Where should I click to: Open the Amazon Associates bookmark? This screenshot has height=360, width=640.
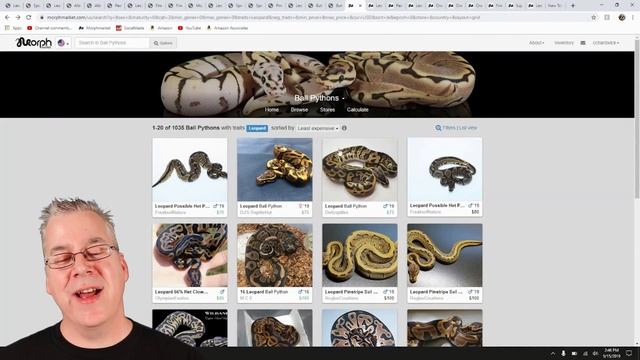click(x=227, y=28)
